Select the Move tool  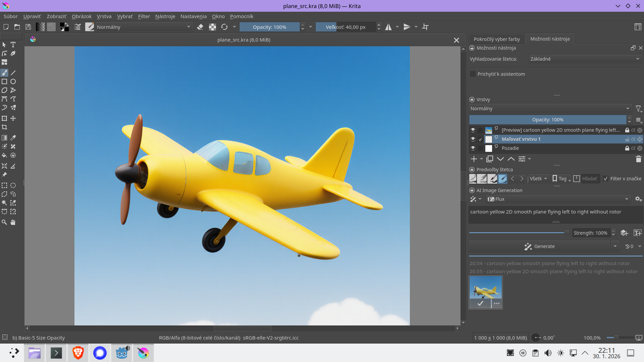[13, 118]
